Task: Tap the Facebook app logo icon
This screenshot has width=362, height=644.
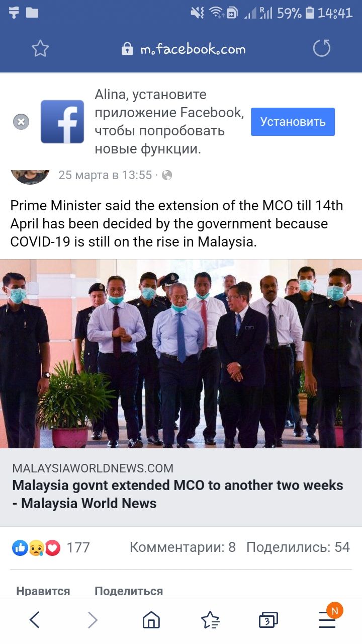Action: 62,122
